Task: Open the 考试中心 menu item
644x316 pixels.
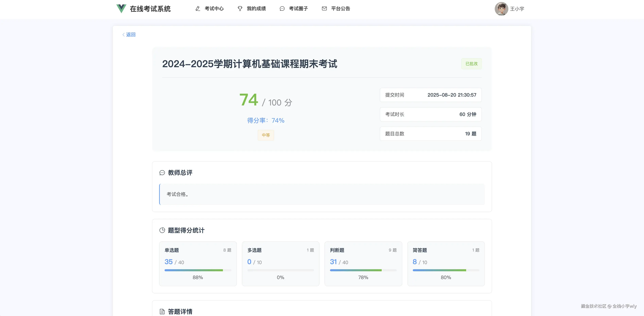Action: [214, 9]
